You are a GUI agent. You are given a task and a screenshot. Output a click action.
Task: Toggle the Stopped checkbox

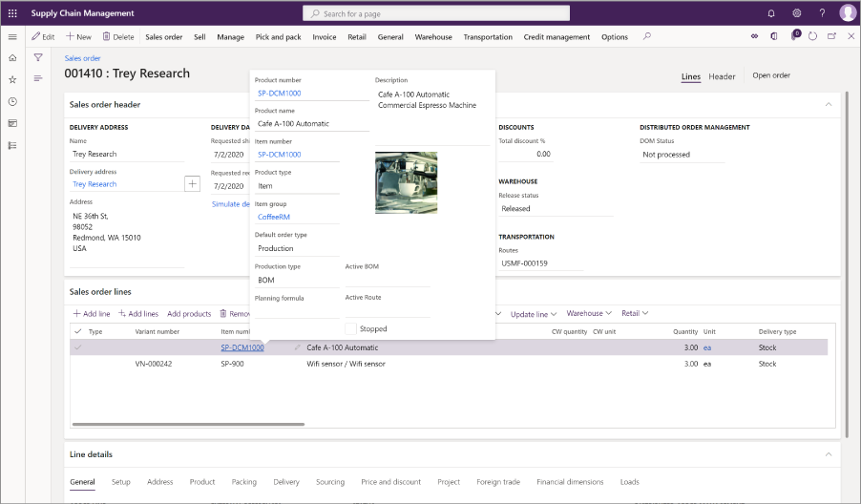350,329
